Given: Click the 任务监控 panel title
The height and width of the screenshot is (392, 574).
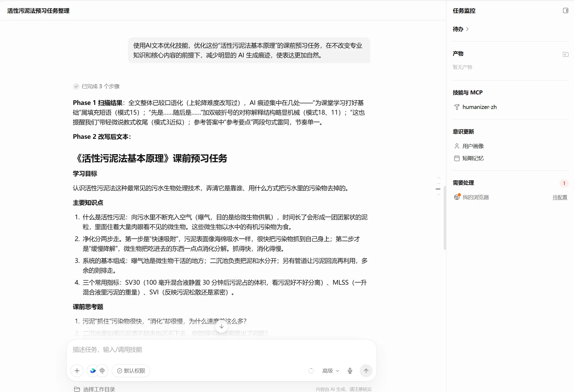Looking at the screenshot, I should coord(464,11).
